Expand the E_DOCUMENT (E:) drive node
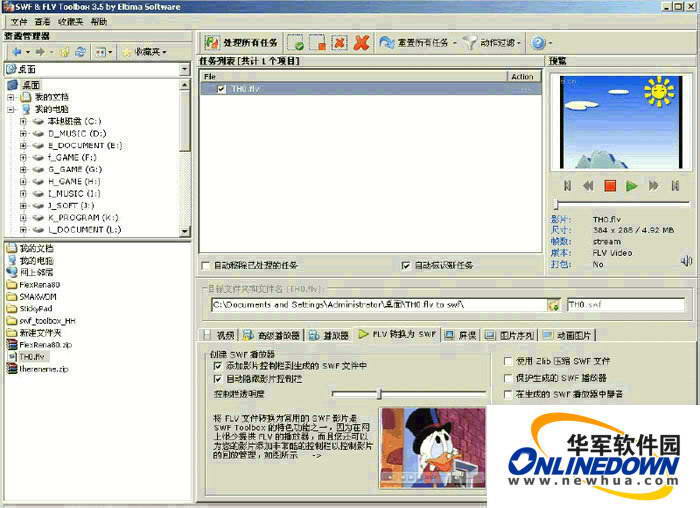The image size is (700, 508). click(x=23, y=145)
